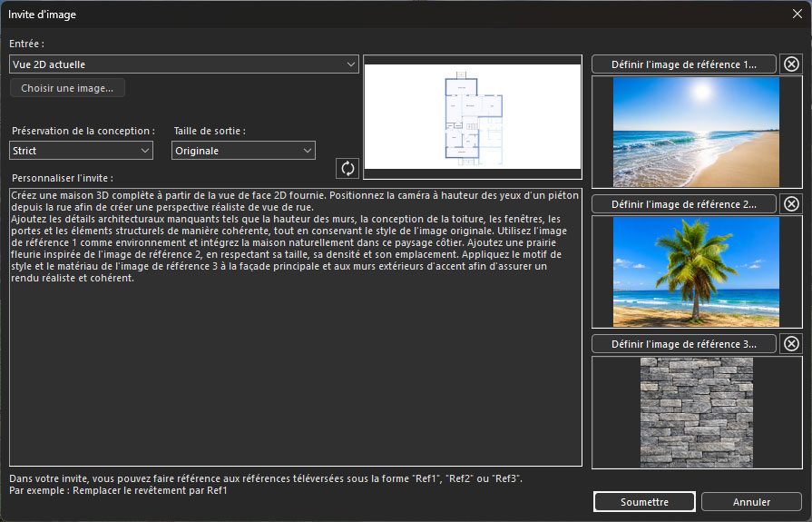Click Choisir une image button
The width and height of the screenshot is (812, 522).
click(x=67, y=88)
